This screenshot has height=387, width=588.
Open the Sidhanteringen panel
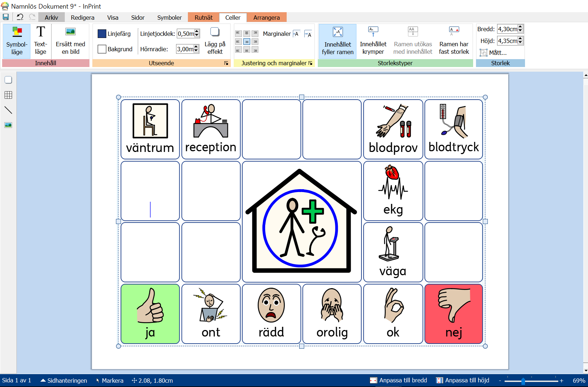click(x=64, y=381)
